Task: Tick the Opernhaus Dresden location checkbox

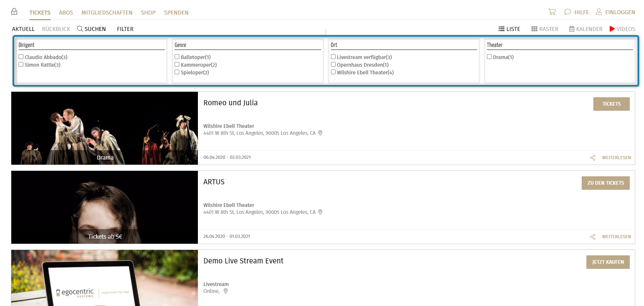Action: 333,64
